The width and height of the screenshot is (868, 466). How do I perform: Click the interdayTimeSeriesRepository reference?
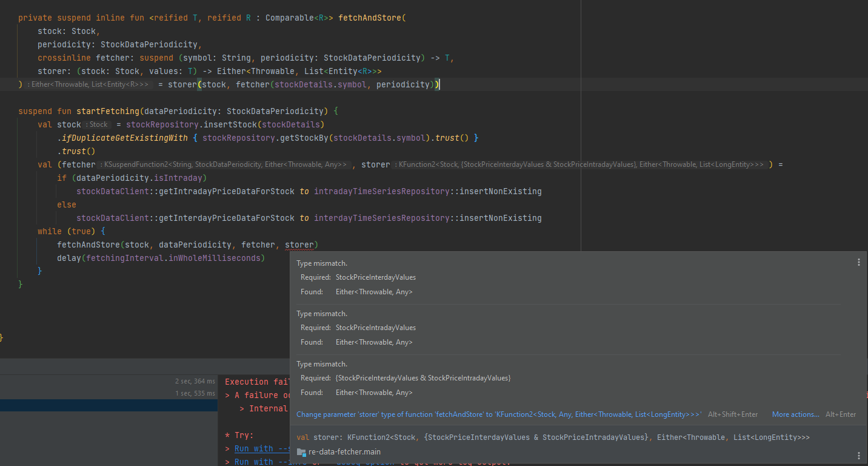382,218
